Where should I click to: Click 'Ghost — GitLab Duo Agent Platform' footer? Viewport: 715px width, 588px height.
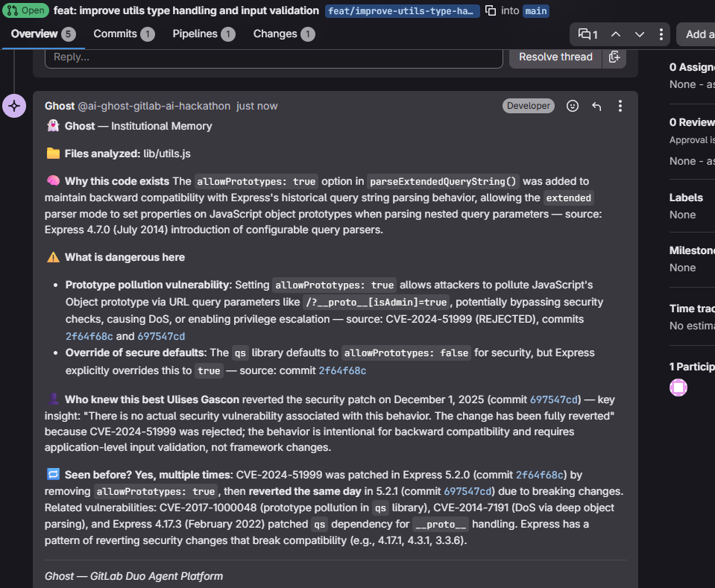pos(133,576)
